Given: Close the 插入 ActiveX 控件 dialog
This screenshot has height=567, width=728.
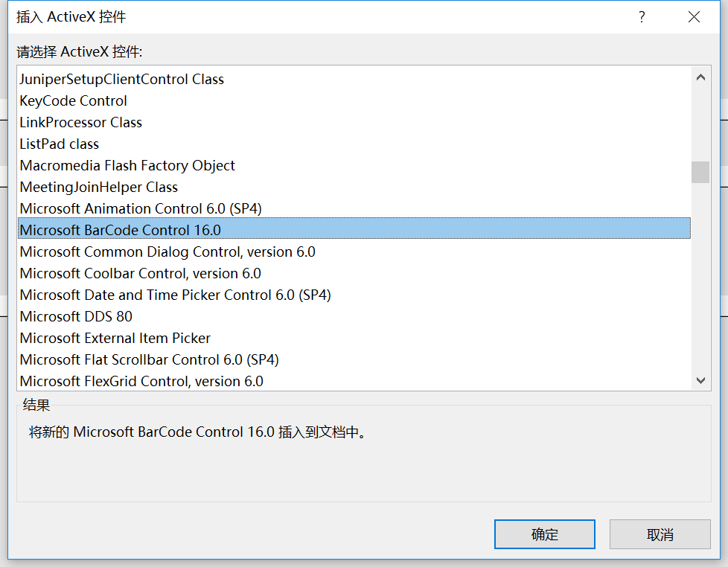Looking at the screenshot, I should [694, 17].
